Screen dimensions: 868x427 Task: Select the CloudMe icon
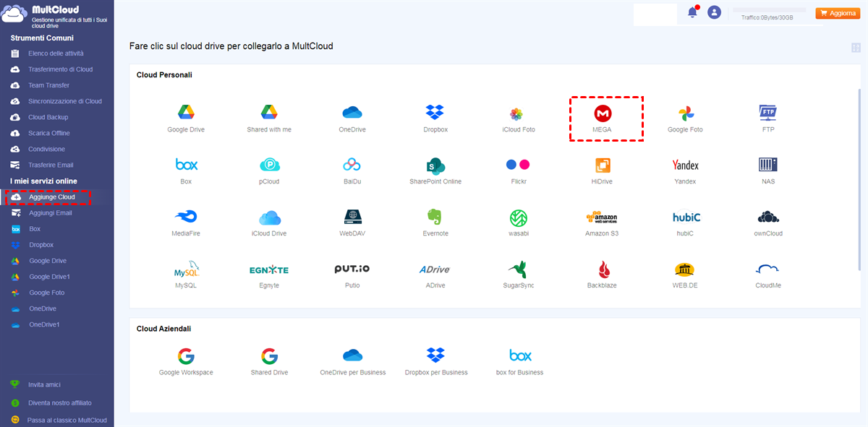tap(768, 269)
